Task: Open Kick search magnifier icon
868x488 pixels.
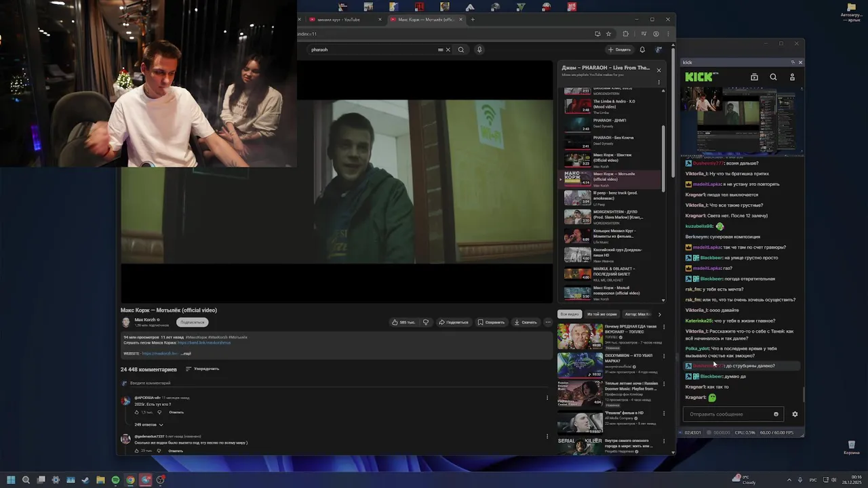Action: point(773,77)
